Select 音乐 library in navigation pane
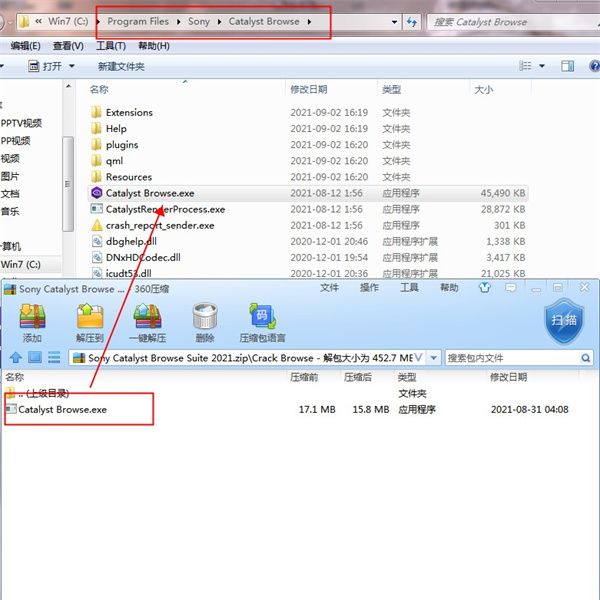Image resolution: width=600 pixels, height=600 pixels. point(10,211)
